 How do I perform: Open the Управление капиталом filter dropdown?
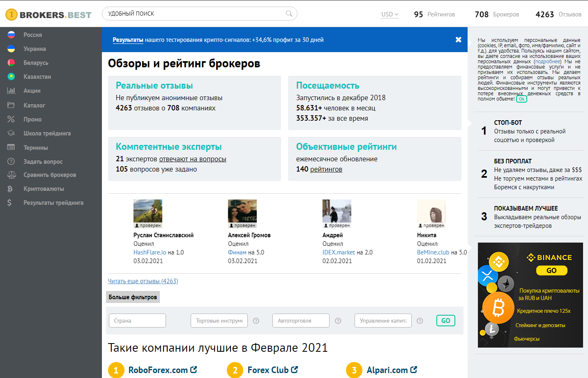[383, 321]
